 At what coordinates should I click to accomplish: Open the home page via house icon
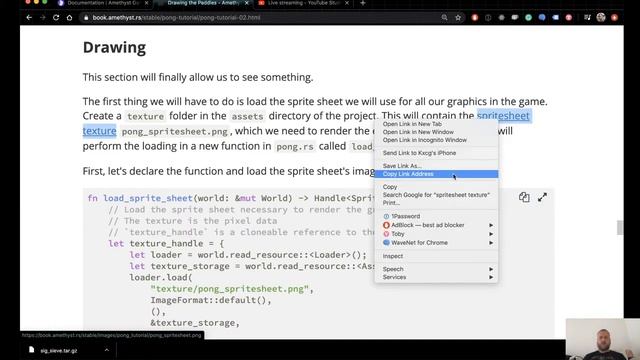(69, 18)
